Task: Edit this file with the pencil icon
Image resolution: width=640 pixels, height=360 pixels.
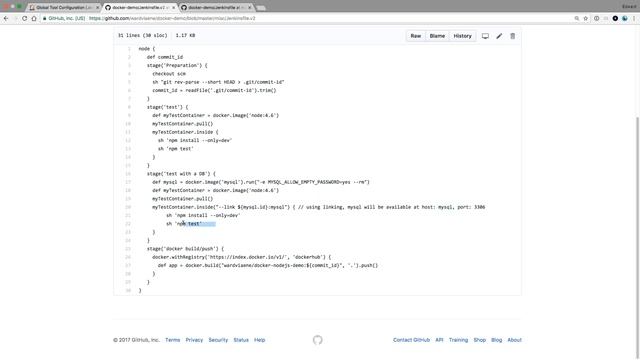Action: (499, 36)
